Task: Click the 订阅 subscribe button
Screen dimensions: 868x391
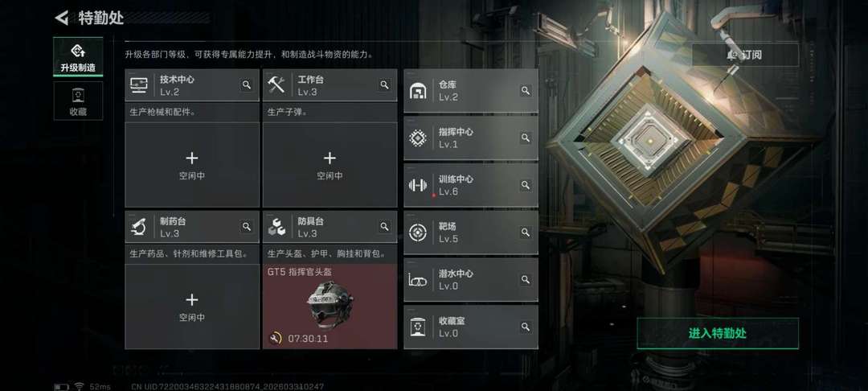Action: 745,55
